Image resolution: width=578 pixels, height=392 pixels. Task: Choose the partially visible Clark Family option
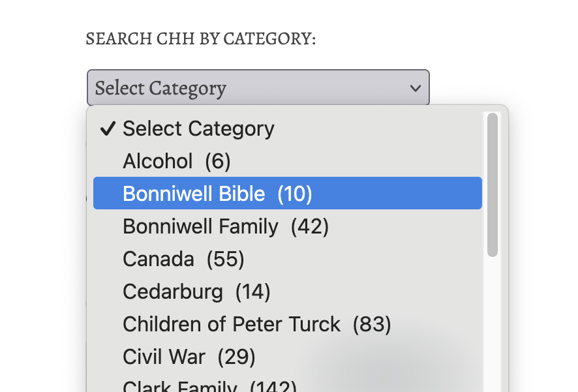pyautogui.click(x=209, y=386)
